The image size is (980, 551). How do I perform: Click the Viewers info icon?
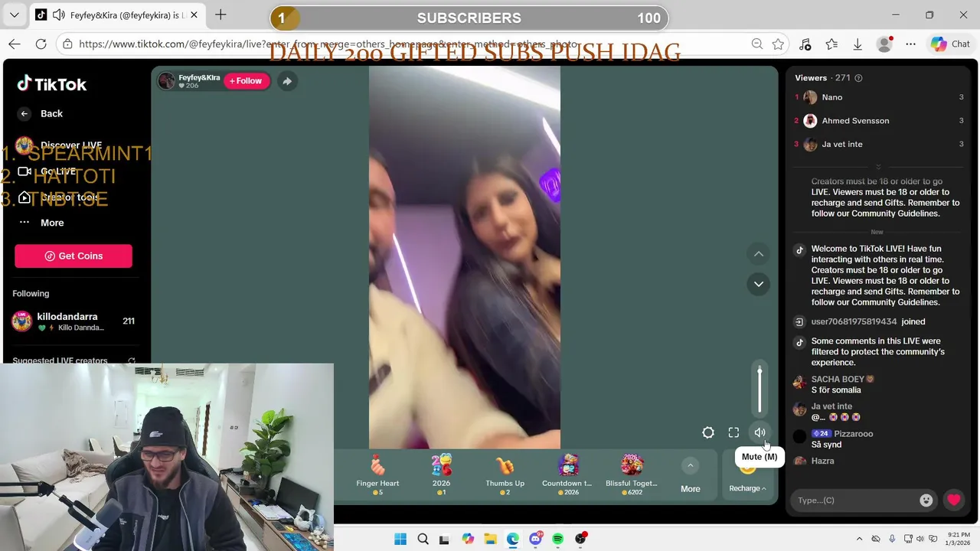point(858,78)
